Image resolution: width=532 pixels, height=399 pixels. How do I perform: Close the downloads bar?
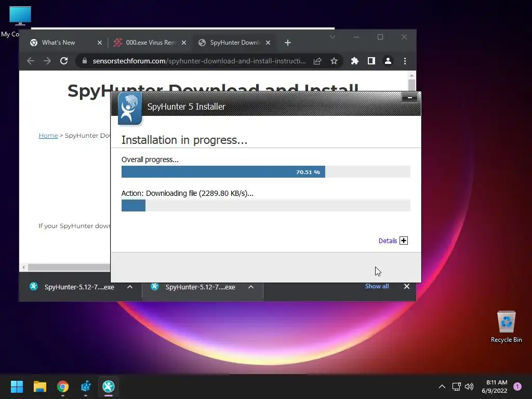click(406, 286)
